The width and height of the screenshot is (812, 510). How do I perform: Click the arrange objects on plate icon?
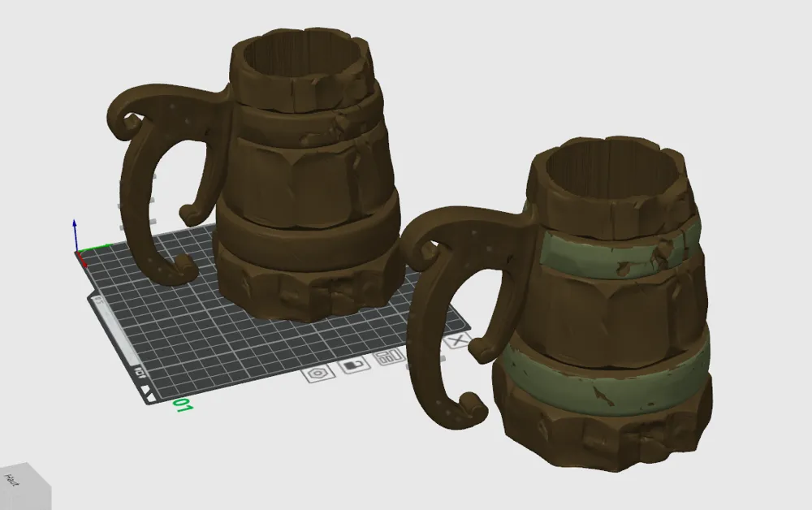390,357
